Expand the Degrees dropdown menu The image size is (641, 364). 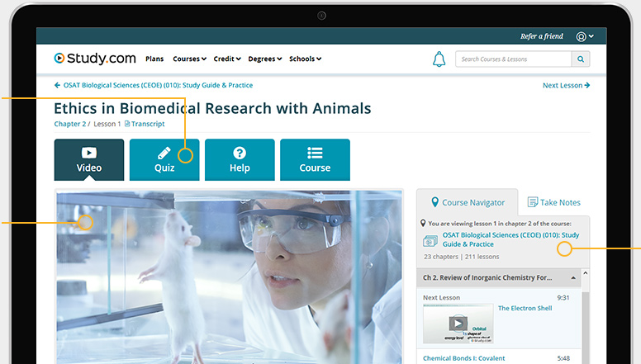[x=265, y=59]
